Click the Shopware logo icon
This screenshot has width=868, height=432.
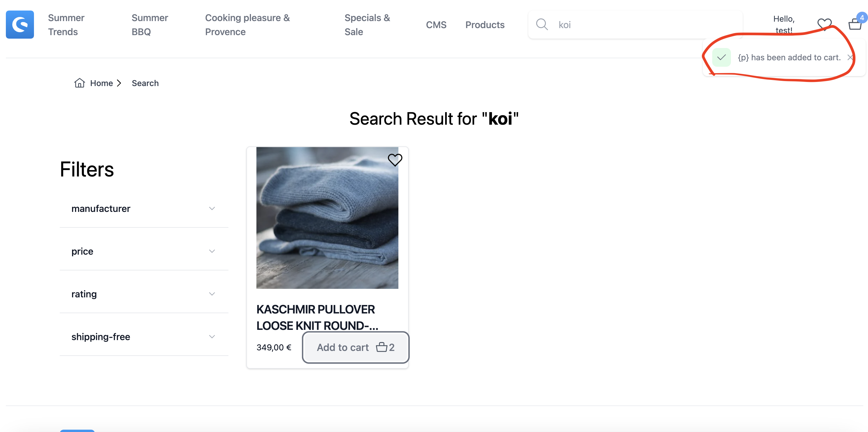20,24
